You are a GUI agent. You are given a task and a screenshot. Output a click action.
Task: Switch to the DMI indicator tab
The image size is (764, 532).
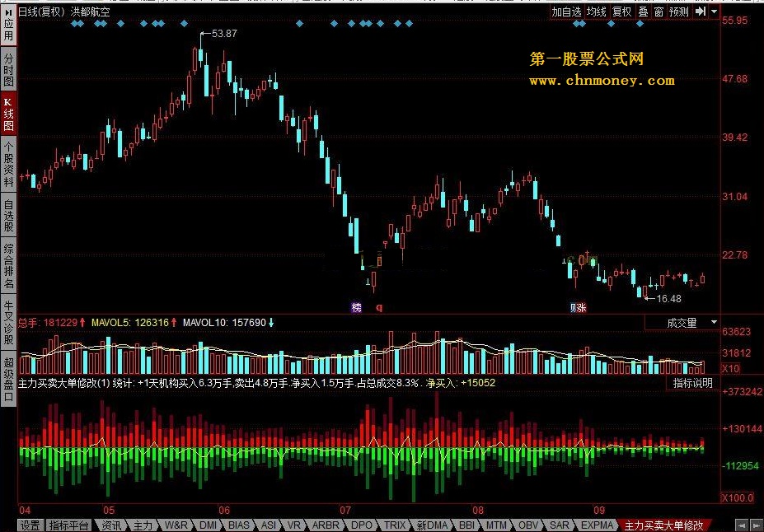tap(208, 525)
